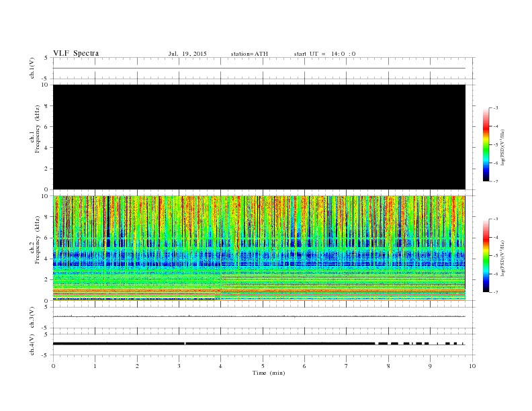532x411 pixels.
Task: Click time axis tick label '8'
Action: pos(388,366)
